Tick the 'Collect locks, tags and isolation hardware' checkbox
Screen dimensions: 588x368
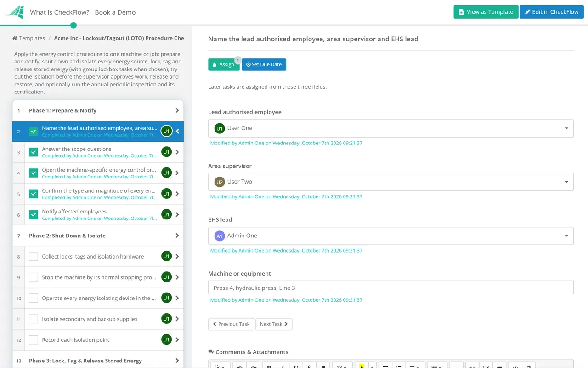34,257
